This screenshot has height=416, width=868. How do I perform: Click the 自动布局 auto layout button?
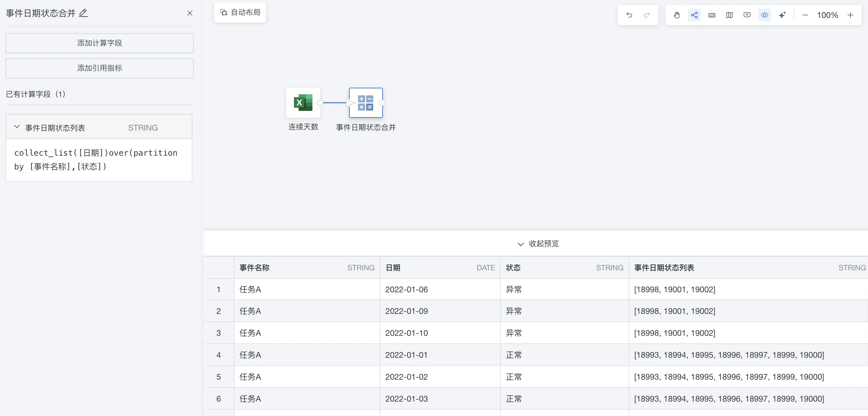240,13
